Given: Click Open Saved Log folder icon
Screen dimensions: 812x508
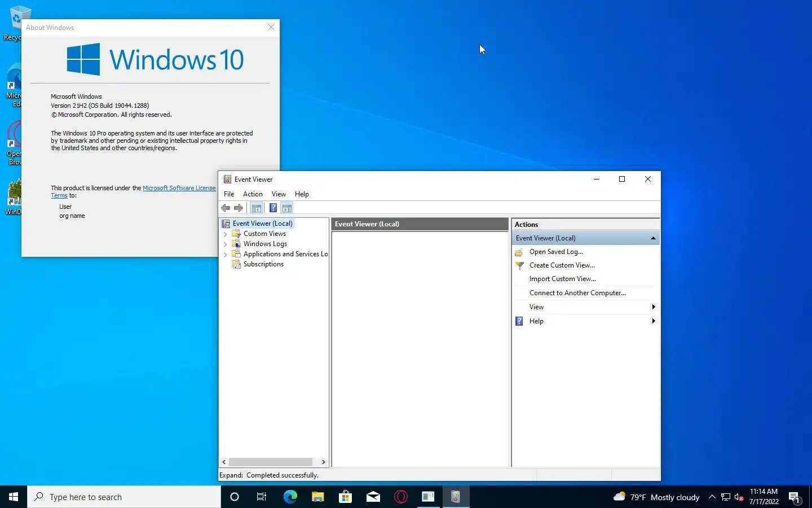Looking at the screenshot, I should pyautogui.click(x=519, y=252).
